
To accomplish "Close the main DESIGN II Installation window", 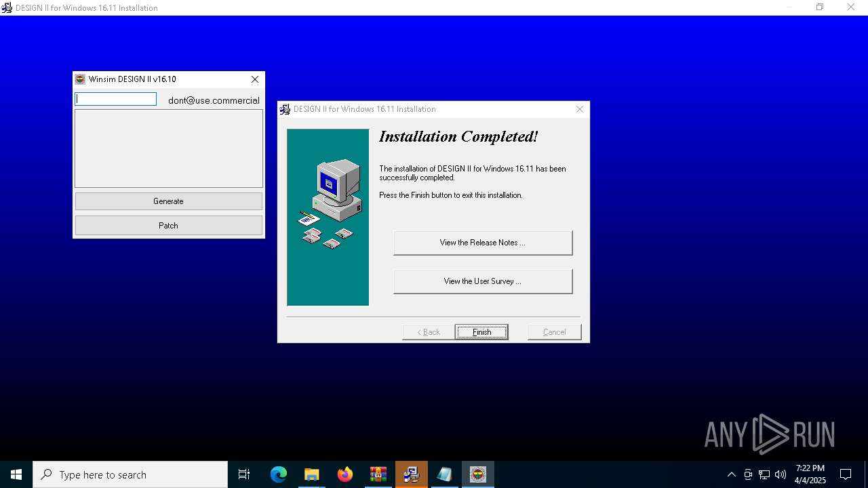I will [851, 7].
